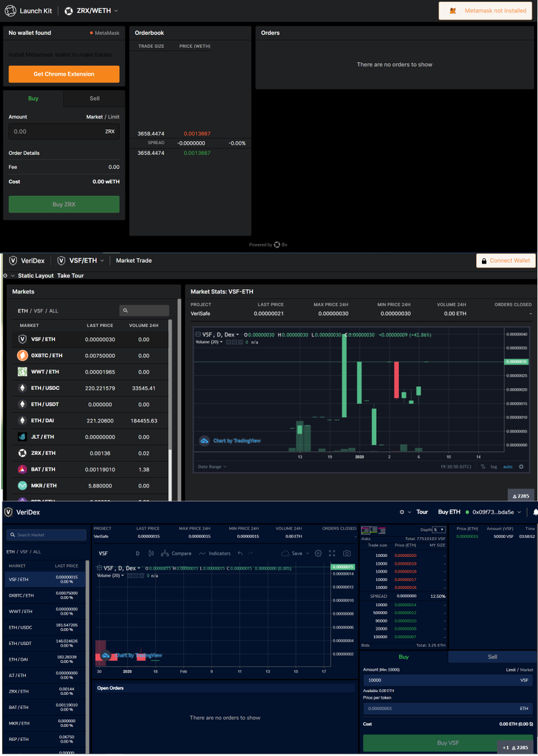Select Buy tab in bottom VeriDex panel
The width and height of the screenshot is (538, 756).
404,656
